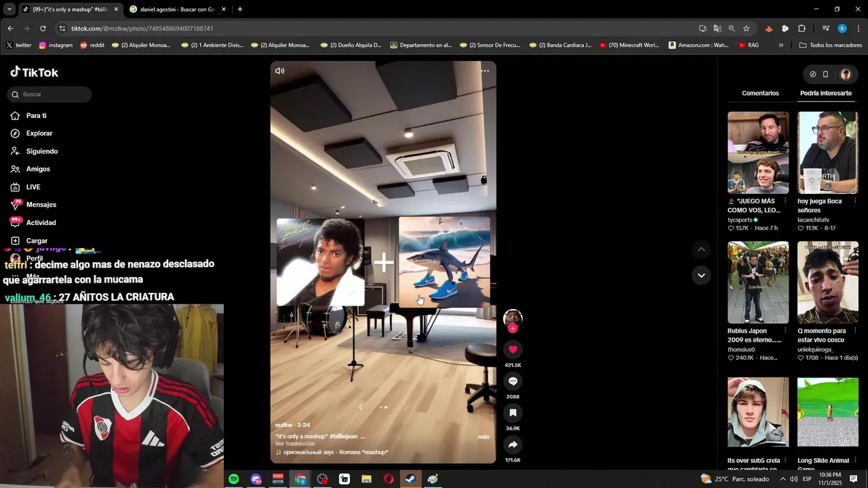Show previous photo in the carousel
The width and height of the screenshot is (868, 488).
point(361,407)
